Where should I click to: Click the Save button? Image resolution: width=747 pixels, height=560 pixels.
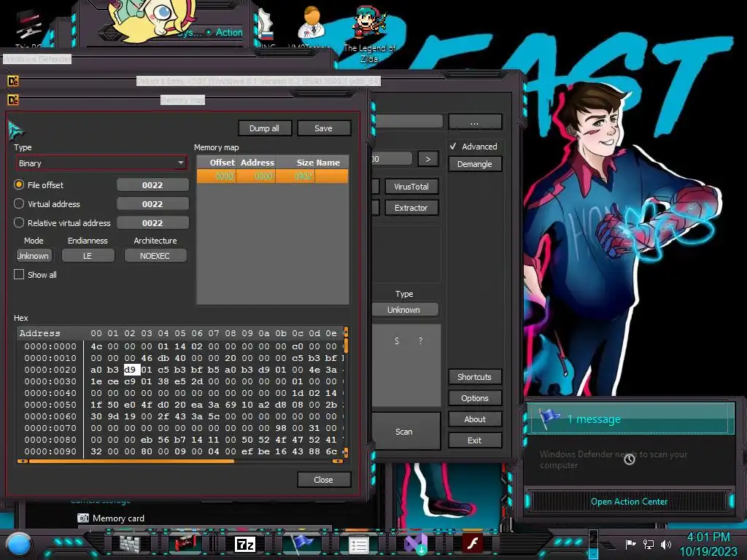[323, 128]
